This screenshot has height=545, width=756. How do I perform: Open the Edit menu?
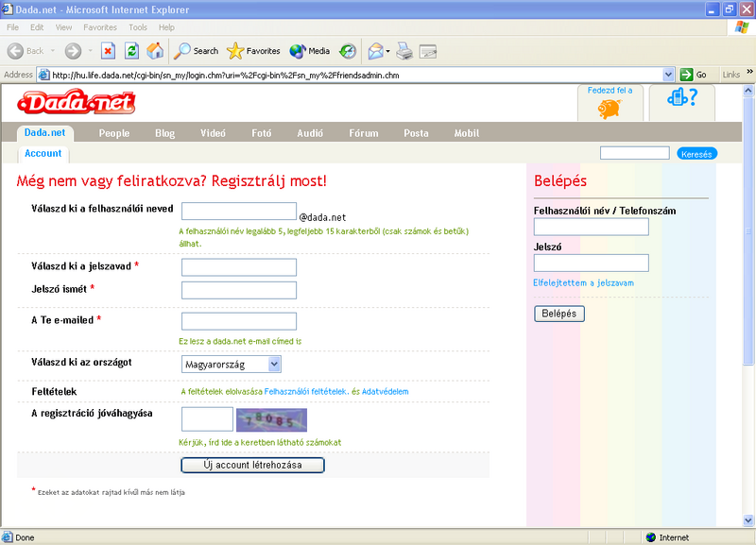tap(37, 27)
